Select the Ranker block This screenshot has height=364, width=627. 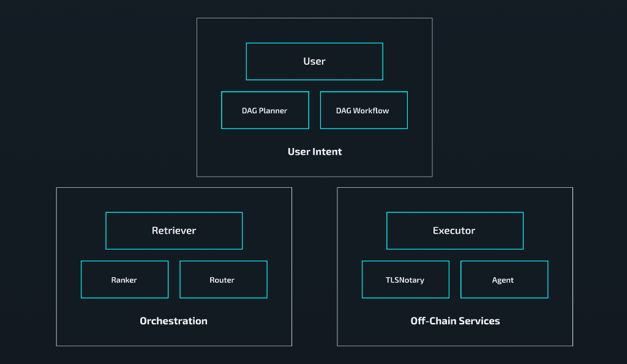click(x=124, y=280)
